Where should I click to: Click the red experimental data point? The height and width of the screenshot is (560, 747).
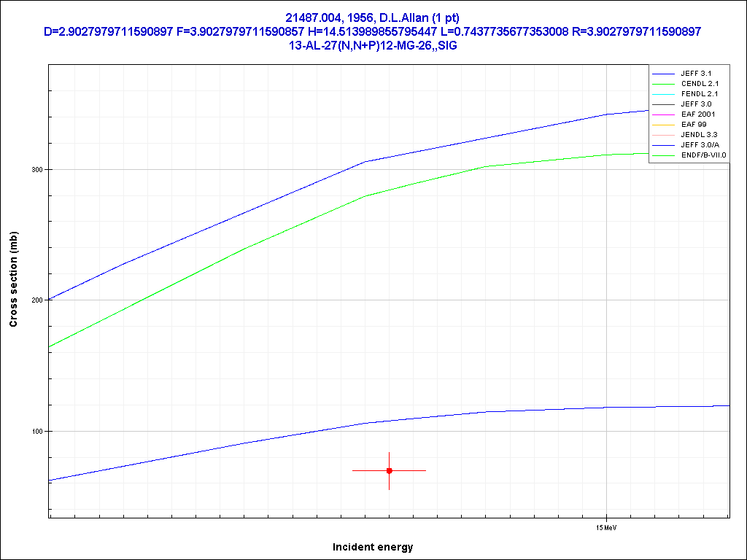point(389,471)
